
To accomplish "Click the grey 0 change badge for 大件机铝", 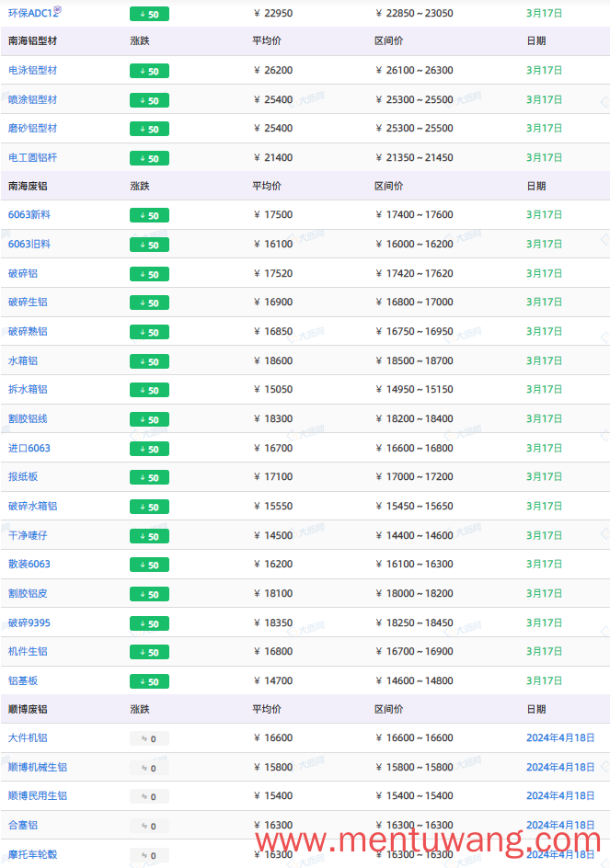I will pos(150,739).
